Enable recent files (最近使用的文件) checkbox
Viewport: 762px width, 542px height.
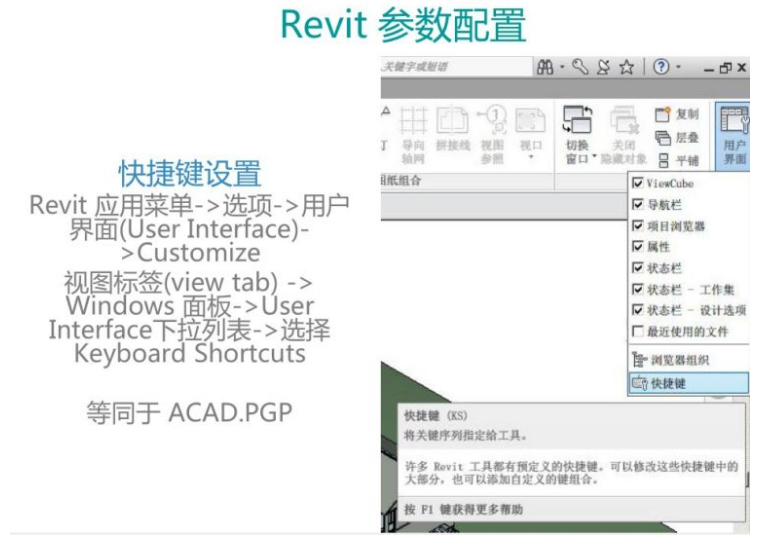tap(637, 332)
